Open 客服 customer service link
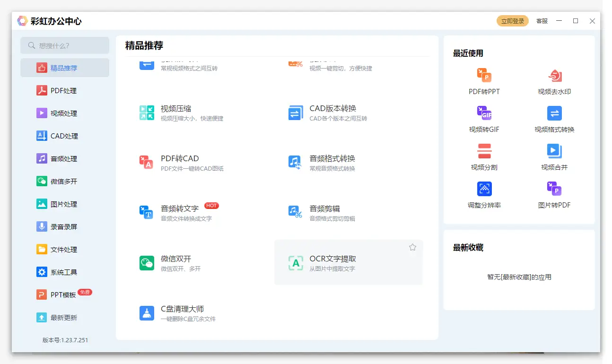 point(542,21)
